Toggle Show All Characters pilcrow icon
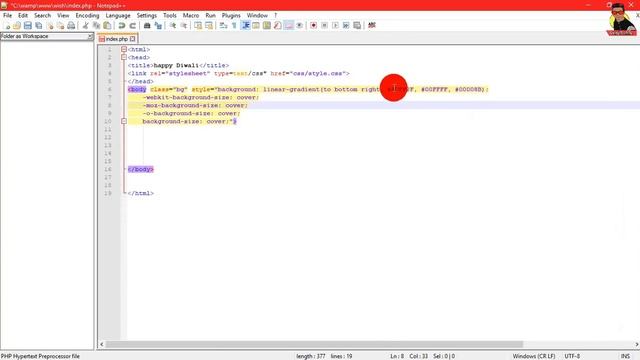This screenshot has height=360, width=640. [x=234, y=26]
